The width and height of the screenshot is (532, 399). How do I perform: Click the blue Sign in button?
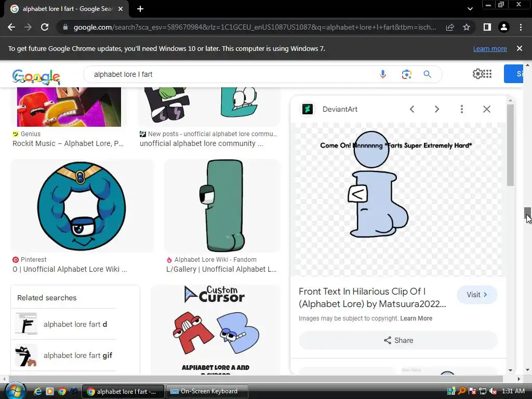click(x=513, y=74)
